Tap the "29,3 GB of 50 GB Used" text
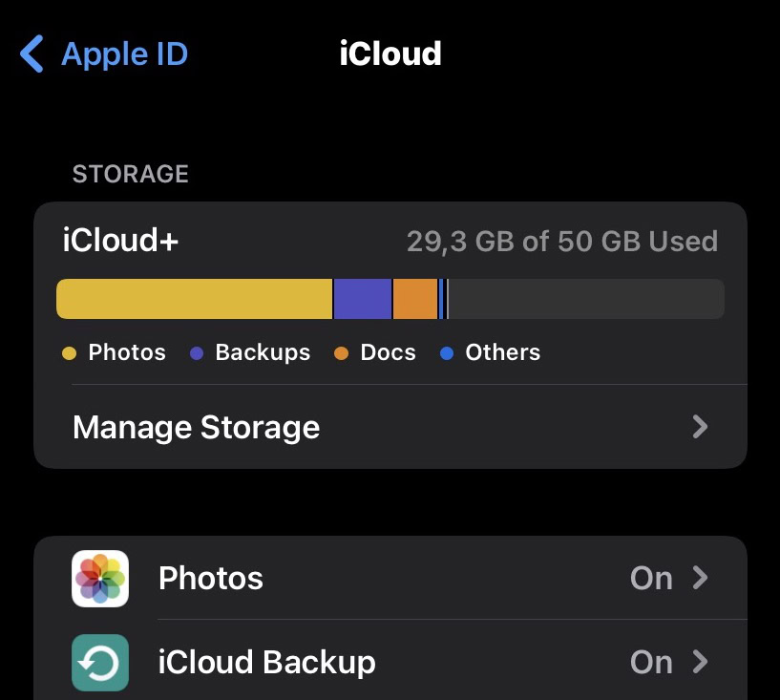This screenshot has height=700, width=780. [561, 242]
